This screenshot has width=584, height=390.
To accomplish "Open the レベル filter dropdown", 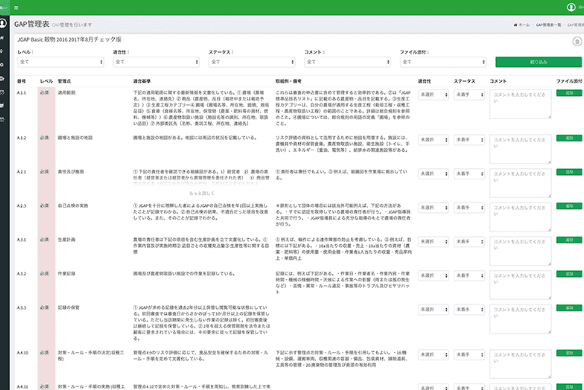I will pyautogui.click(x=61, y=62).
